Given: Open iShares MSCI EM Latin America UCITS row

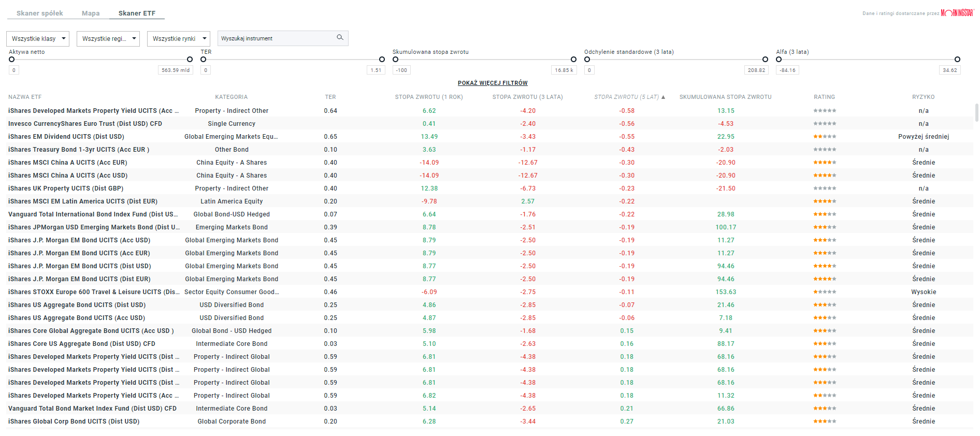Looking at the screenshot, I should (489, 201).
